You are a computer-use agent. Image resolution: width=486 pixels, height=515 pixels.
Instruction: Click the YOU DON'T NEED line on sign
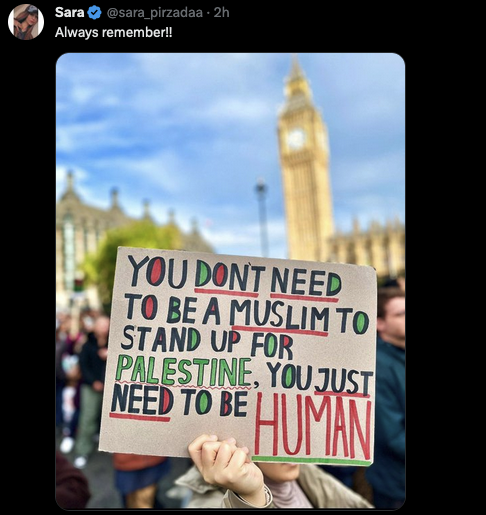(x=235, y=276)
